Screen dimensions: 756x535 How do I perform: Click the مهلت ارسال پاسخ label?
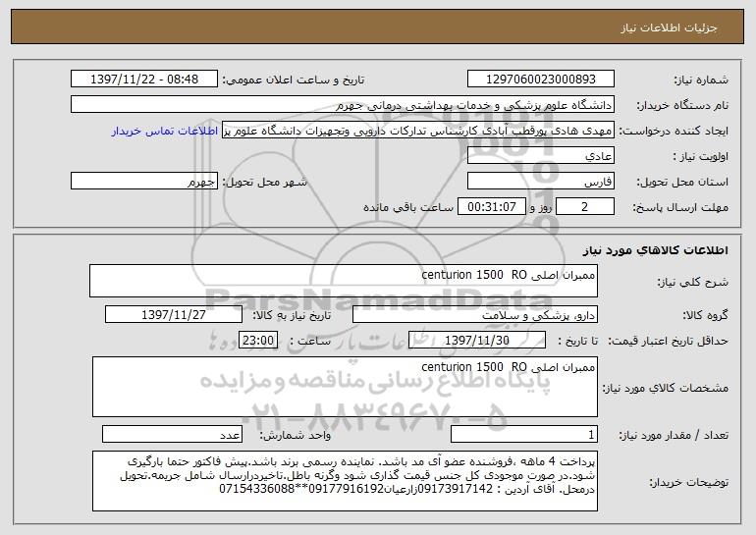tap(680, 208)
